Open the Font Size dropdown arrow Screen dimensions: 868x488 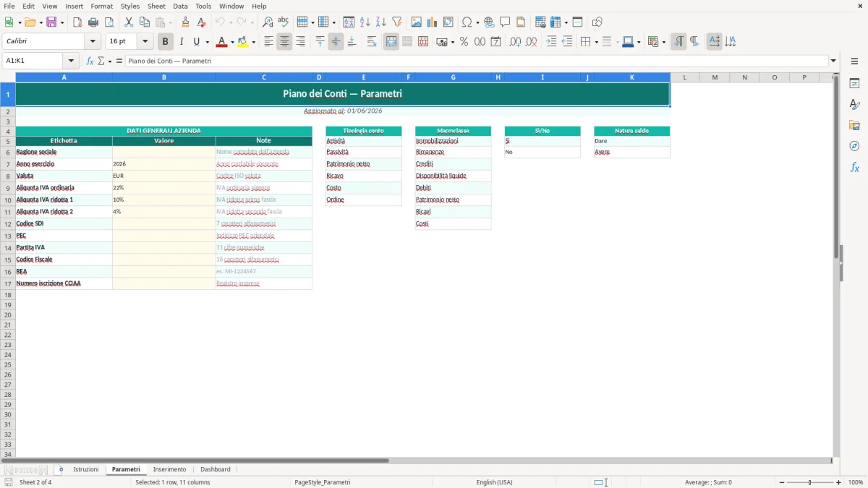(x=145, y=42)
